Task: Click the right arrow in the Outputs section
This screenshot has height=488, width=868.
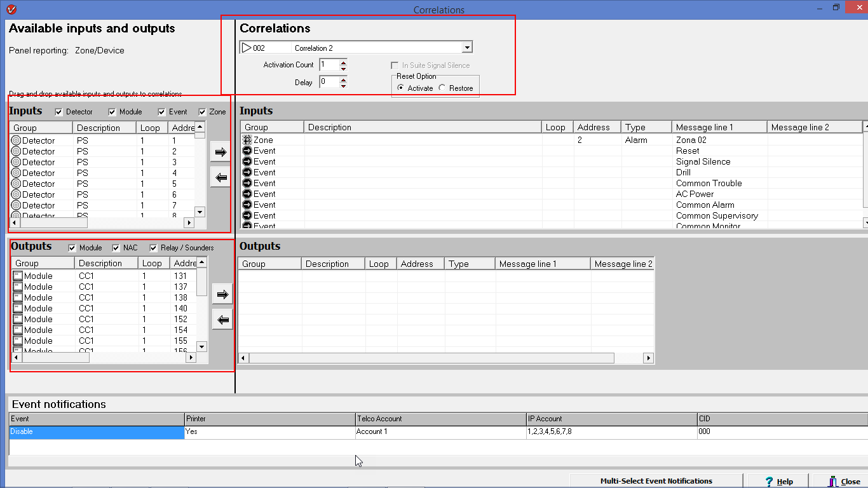Action: click(x=222, y=294)
